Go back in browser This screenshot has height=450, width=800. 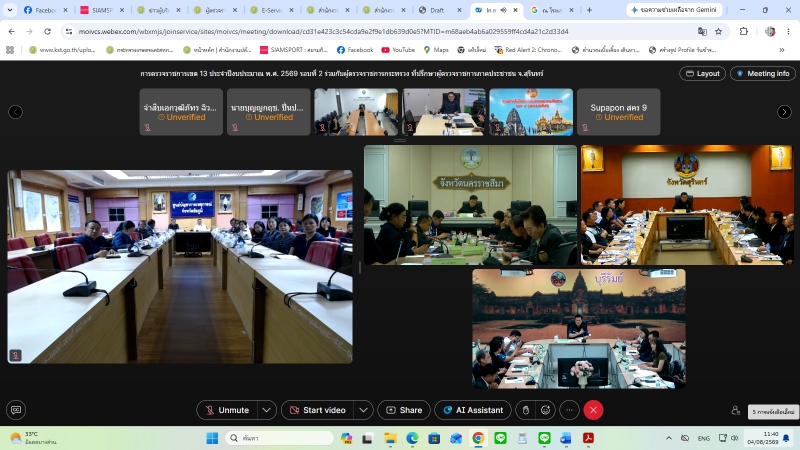12,32
